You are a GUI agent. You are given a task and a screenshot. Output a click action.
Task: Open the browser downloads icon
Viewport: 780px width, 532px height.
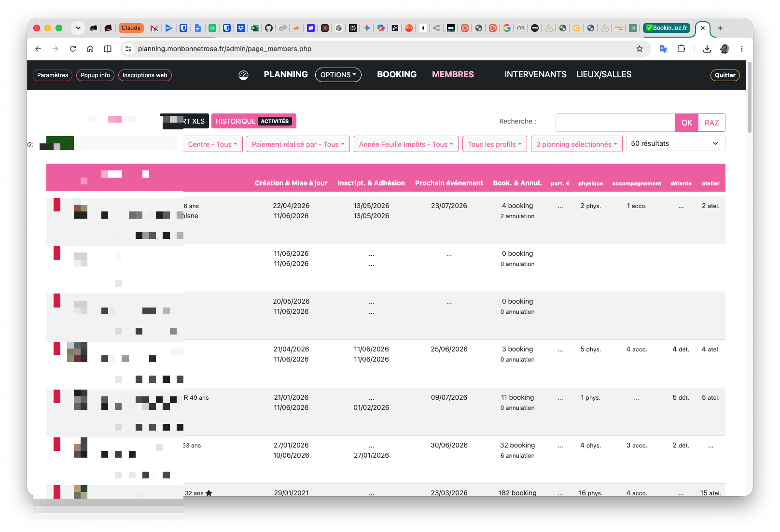coord(707,49)
